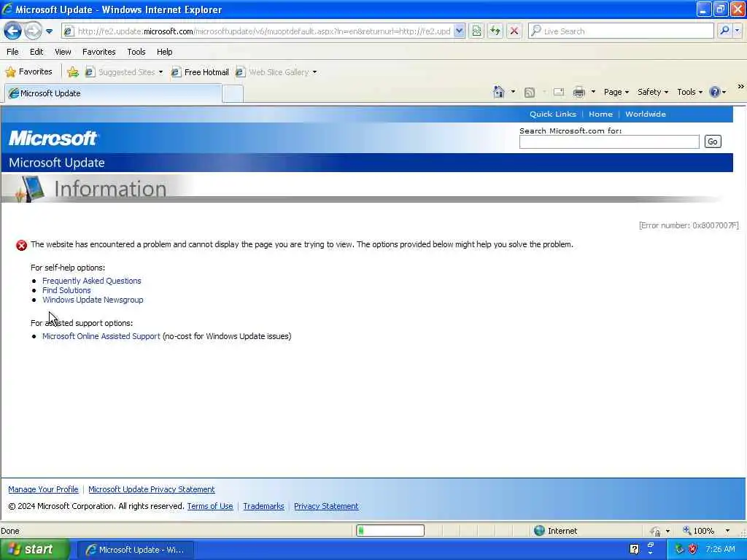Open the Tools command bar menu
The width and height of the screenshot is (747, 560).
(x=689, y=92)
